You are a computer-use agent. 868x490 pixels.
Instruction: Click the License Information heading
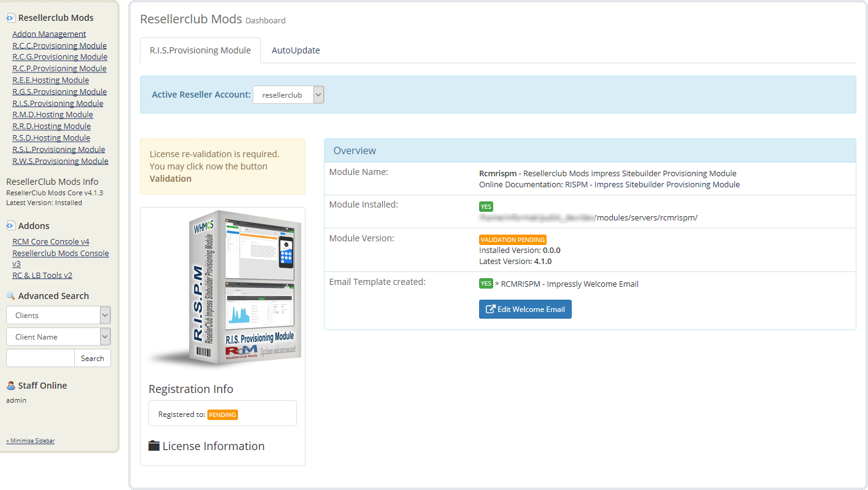click(213, 446)
